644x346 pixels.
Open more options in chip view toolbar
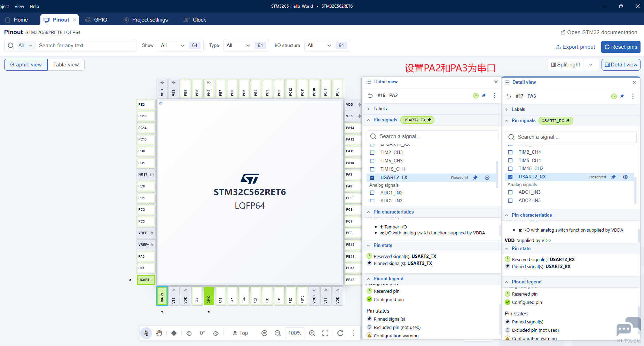[353, 333]
